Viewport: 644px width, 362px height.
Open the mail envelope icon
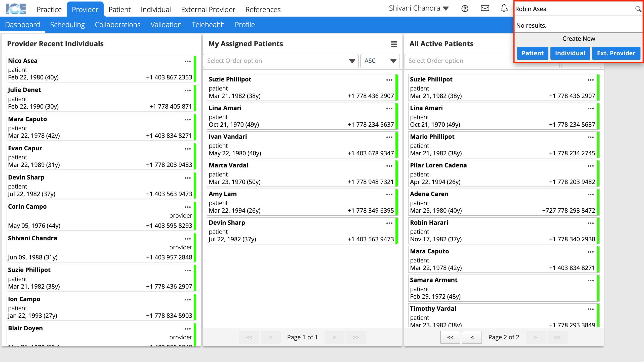pyautogui.click(x=485, y=8)
